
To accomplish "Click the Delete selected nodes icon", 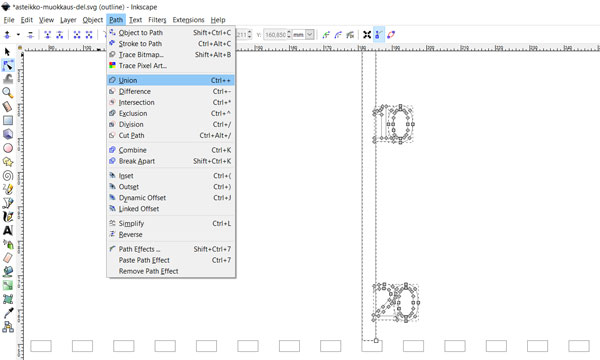I will [x=30, y=35].
